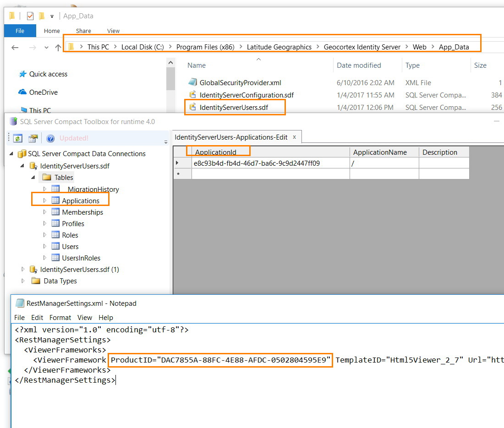
Task: Click the Back arrow in File Explorer
Action: [15, 48]
